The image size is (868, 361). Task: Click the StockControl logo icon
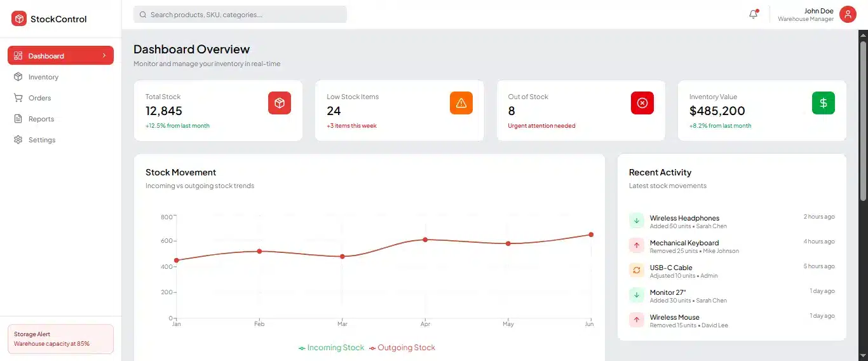[19, 19]
